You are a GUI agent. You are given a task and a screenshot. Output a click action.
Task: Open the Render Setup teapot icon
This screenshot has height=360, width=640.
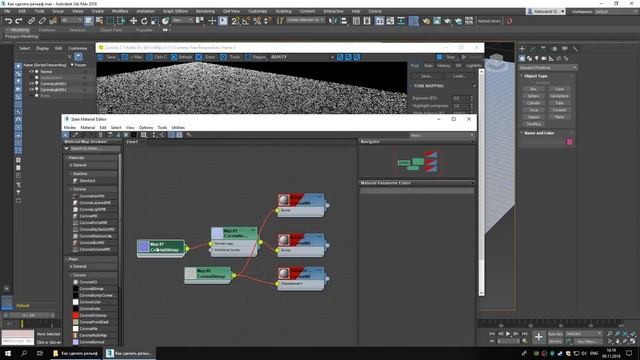tap(426, 21)
